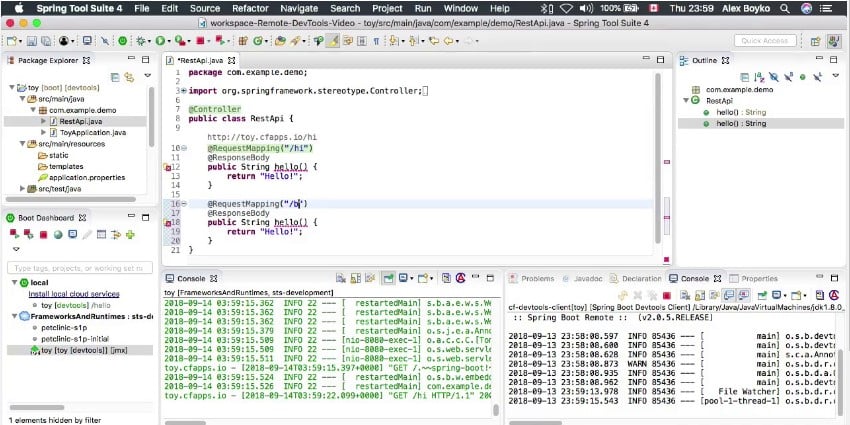Open Boot Dashboard view menu triangle
850x425 pixels.
[16, 249]
